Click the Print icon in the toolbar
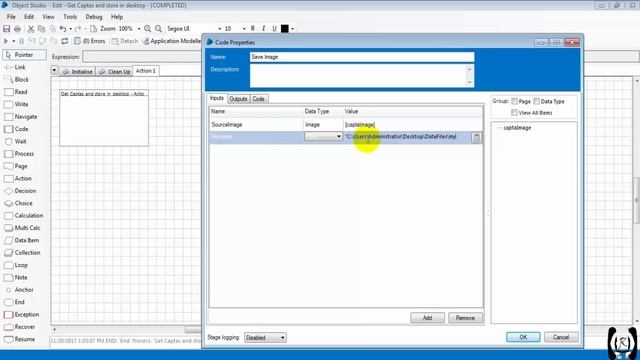Screen dimensions: 640x360 click(x=17, y=29)
